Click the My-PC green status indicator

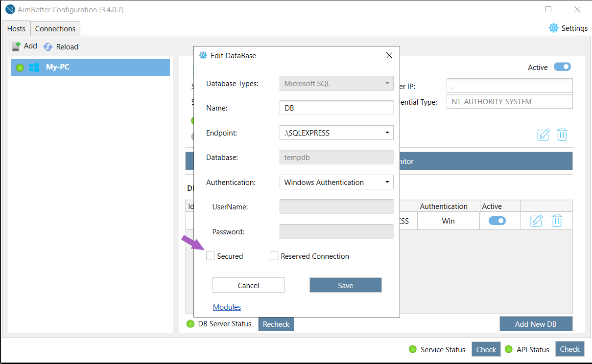[x=20, y=68]
